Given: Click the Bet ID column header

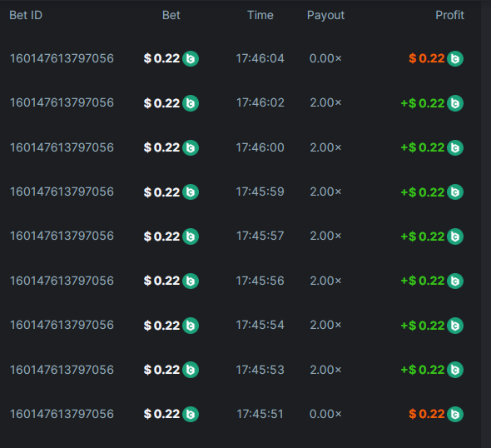Looking at the screenshot, I should [26, 15].
